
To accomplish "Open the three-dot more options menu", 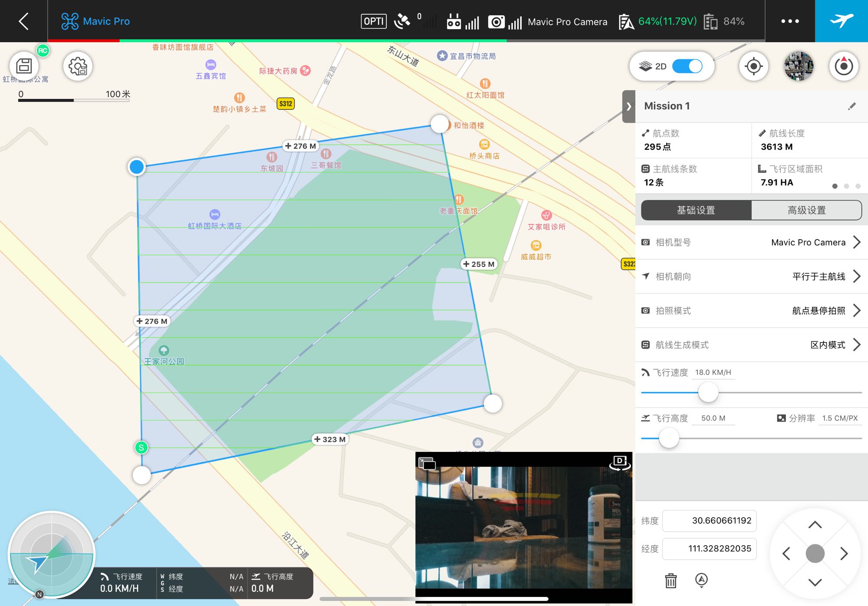I will [x=789, y=21].
